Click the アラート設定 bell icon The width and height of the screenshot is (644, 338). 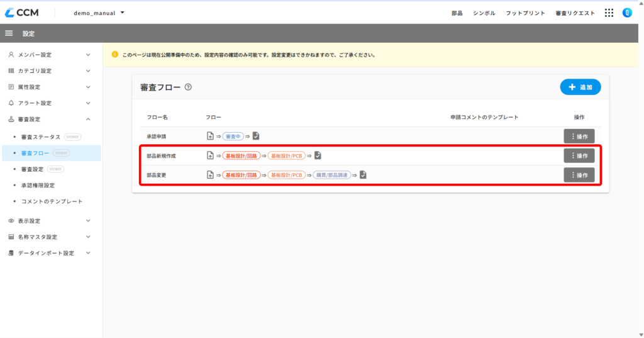[x=11, y=103]
